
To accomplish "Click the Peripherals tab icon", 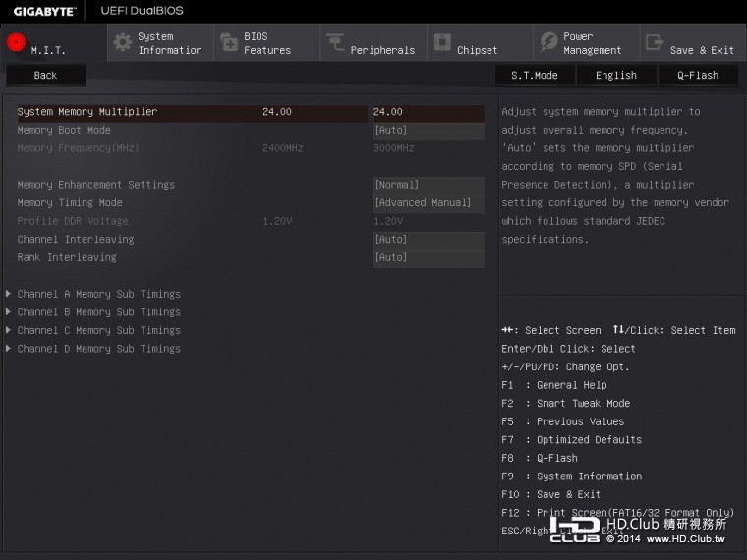I will pos(335,42).
